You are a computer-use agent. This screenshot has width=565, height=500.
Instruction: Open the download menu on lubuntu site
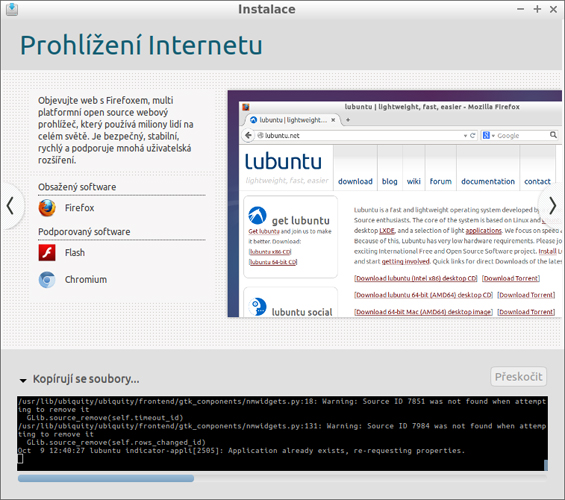point(355,181)
